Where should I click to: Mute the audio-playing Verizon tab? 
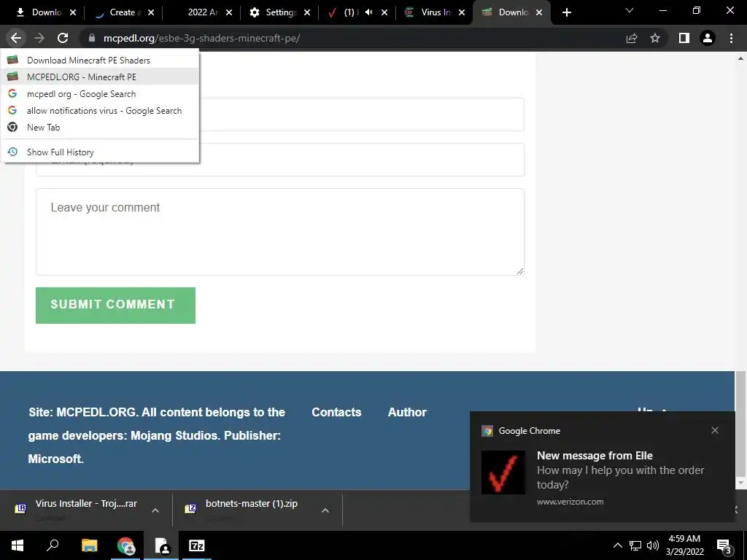pos(368,12)
